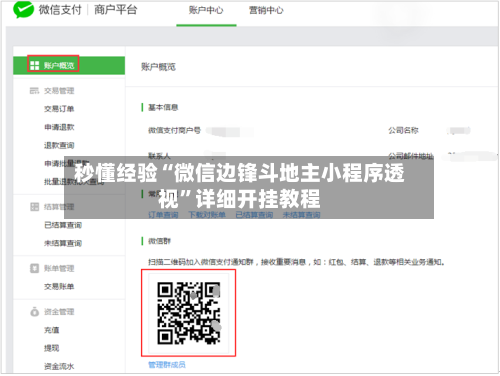This screenshot has width=500, height=376.
Task: Click the 资金管理 section heading
Action: 59,312
